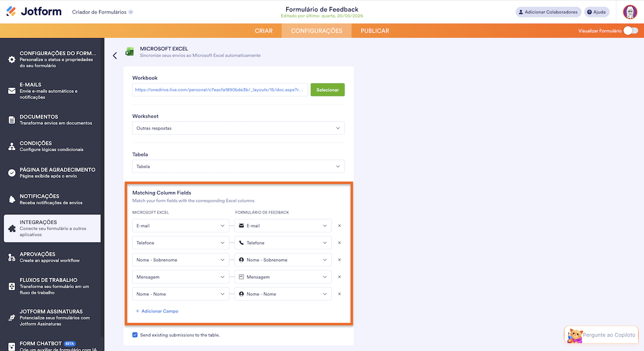The height and width of the screenshot is (351, 644).
Task: Click the person icon in Nome - Nome field
Action: 242,294
